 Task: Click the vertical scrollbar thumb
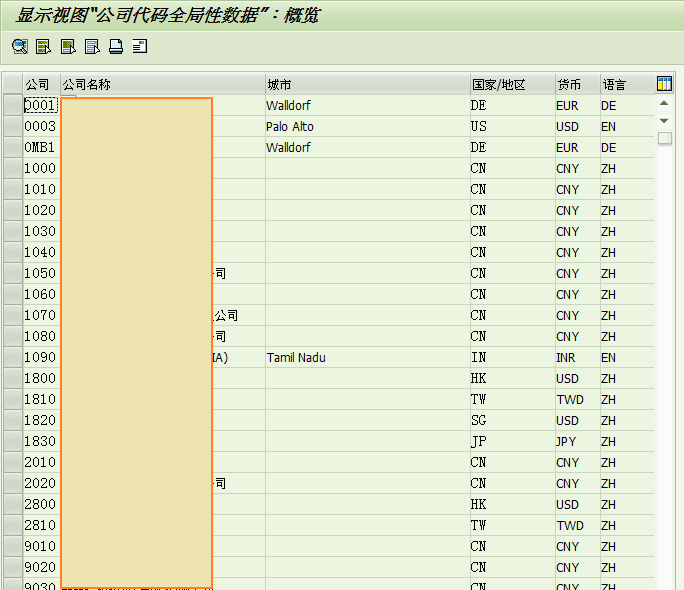pos(664,139)
